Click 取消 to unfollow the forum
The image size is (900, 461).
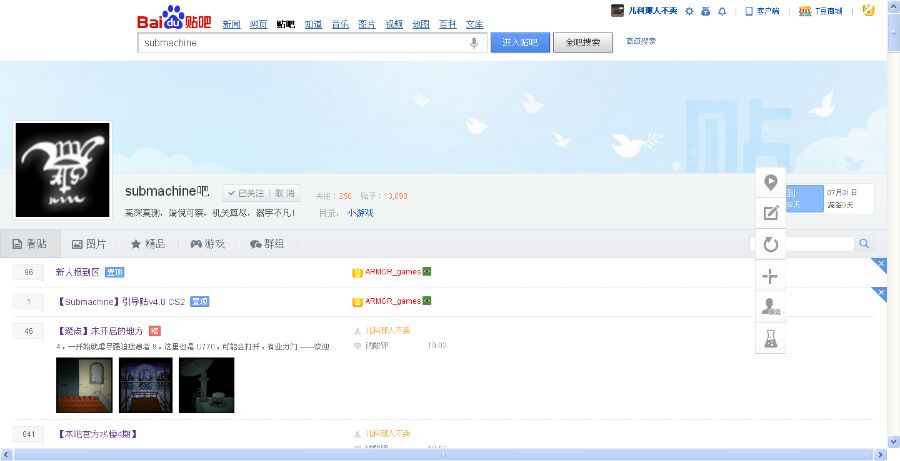click(285, 193)
